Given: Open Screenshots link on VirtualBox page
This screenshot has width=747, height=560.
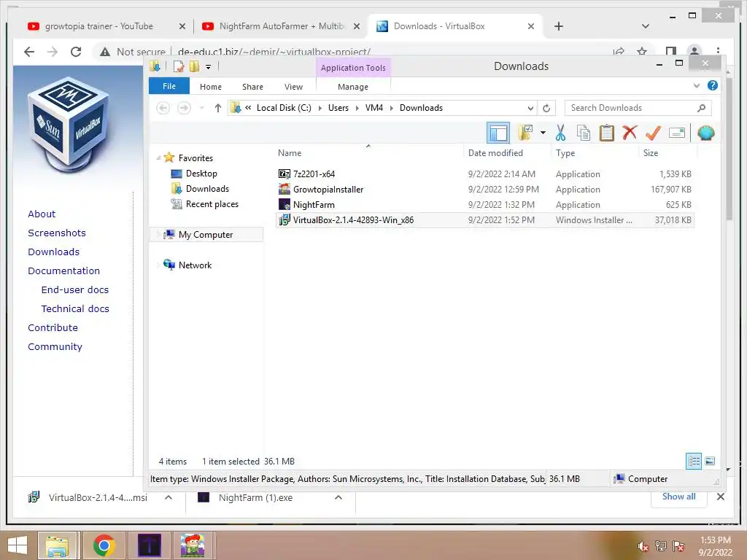Looking at the screenshot, I should (57, 233).
